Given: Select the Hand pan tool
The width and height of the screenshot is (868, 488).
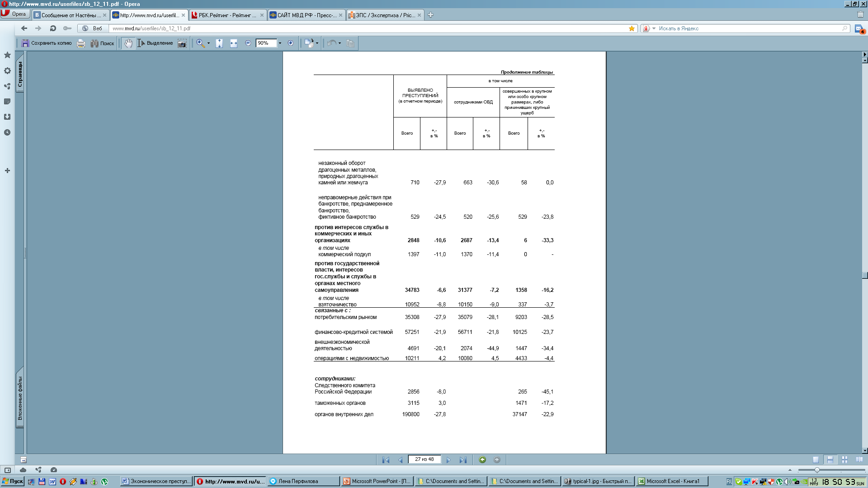Looking at the screenshot, I should point(129,43).
